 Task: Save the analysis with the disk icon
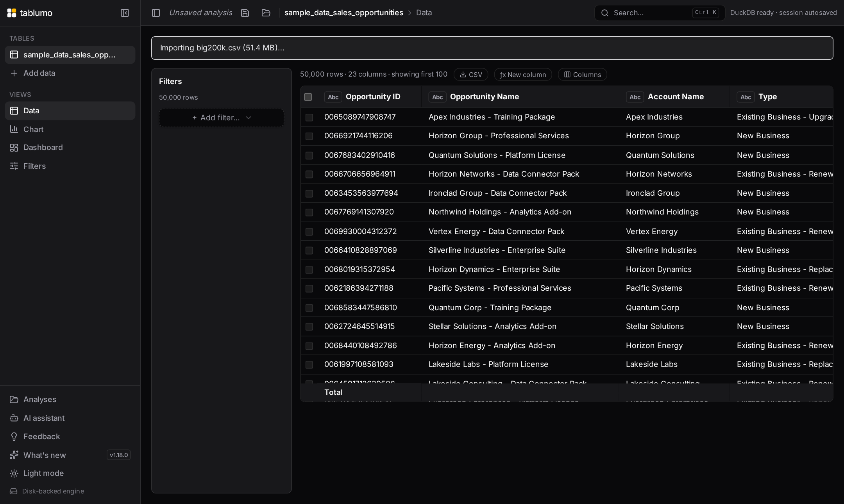pos(245,13)
